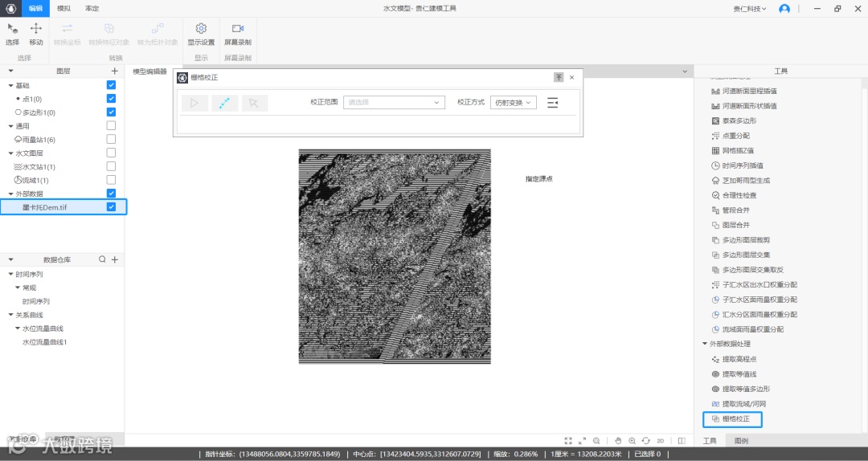868x461 pixels.
Task: Open the list menu icon in 栅格校正
Action: click(552, 102)
